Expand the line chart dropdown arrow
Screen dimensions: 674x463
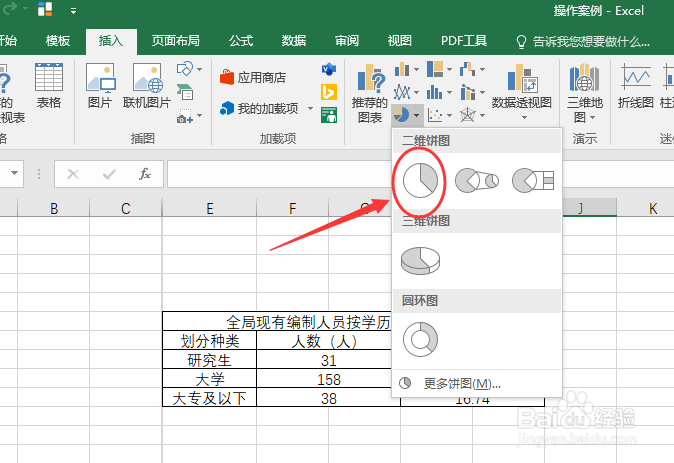416,92
